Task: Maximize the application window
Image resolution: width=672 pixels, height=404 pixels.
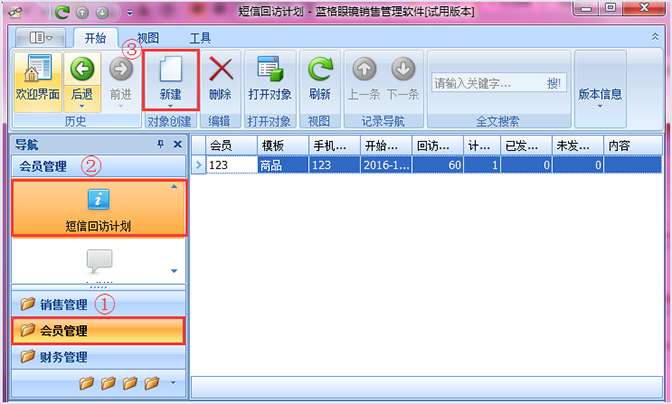Action: pyautogui.click(x=611, y=8)
